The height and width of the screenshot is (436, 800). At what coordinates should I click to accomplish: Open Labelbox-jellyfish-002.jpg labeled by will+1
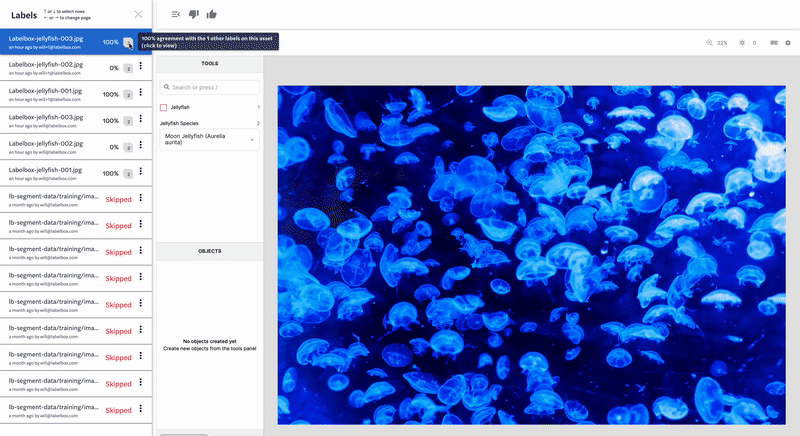pos(76,68)
